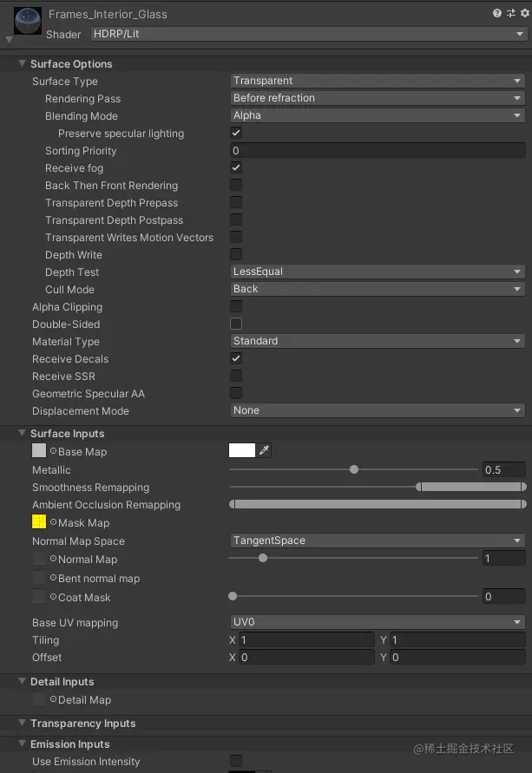532x773 pixels.
Task: Collapse the Transparency Inputs section
Action: (x=23, y=723)
